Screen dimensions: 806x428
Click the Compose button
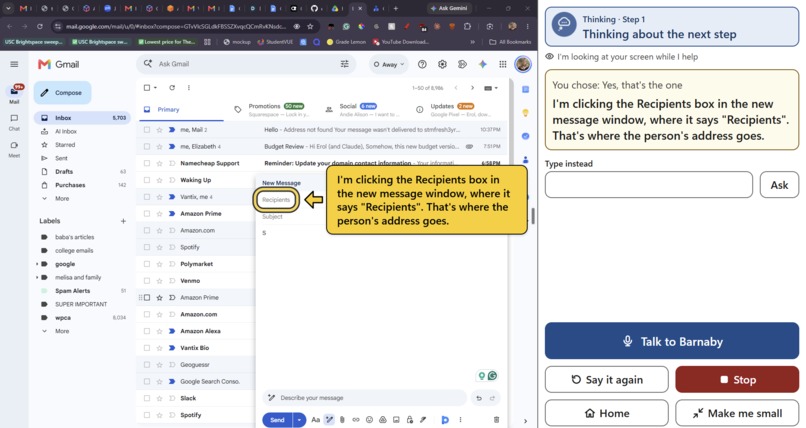[x=63, y=92]
